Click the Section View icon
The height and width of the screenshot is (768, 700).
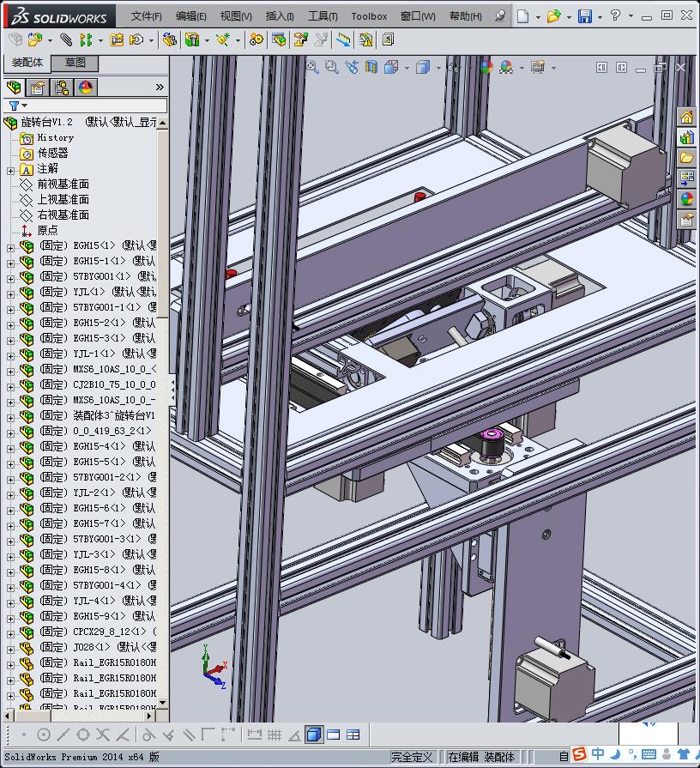click(x=371, y=67)
